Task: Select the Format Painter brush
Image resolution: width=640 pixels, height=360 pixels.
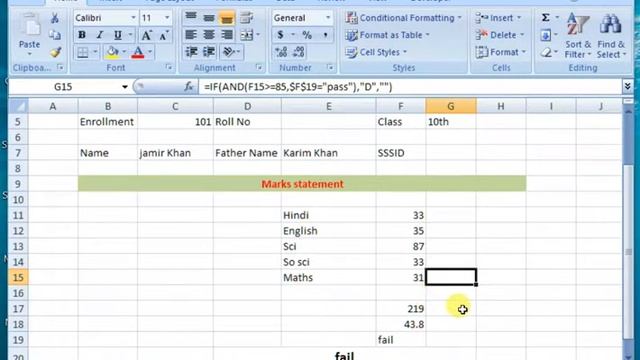Action: click(56, 52)
